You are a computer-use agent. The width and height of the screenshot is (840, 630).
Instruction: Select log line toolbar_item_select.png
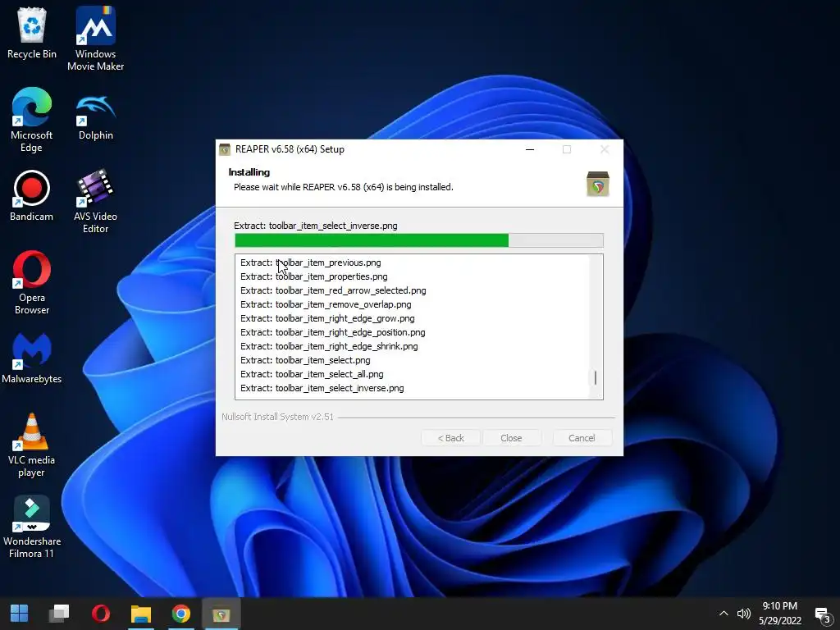coord(305,360)
